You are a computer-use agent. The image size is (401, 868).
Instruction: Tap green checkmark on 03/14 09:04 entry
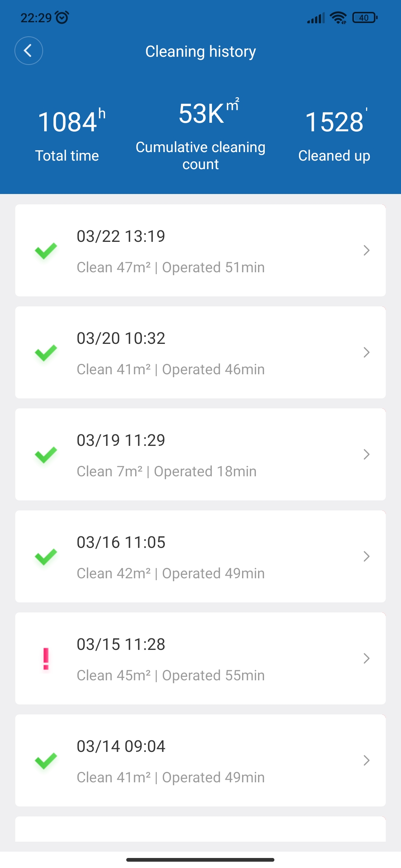pyautogui.click(x=46, y=761)
